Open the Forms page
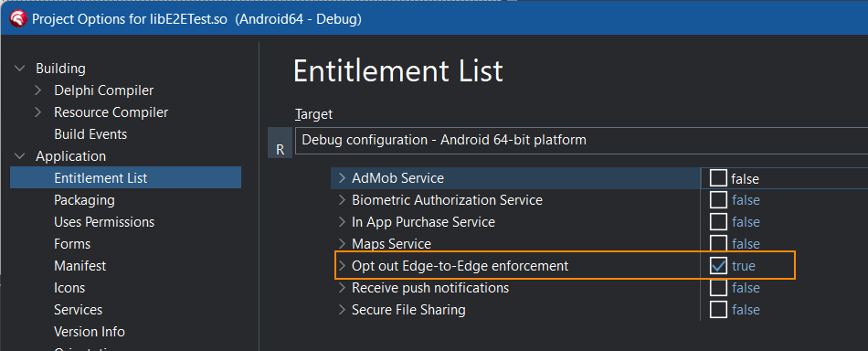Viewport: 868px width, 351px height. [72, 244]
